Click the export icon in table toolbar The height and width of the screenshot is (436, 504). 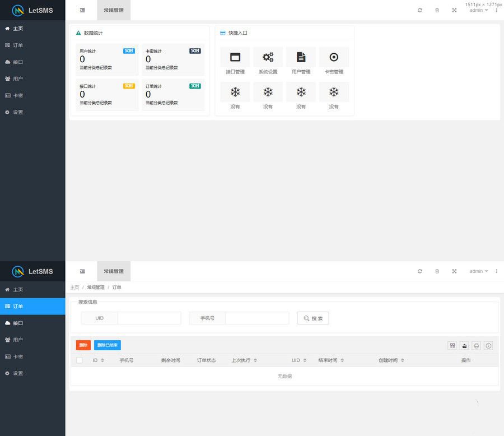(464, 346)
